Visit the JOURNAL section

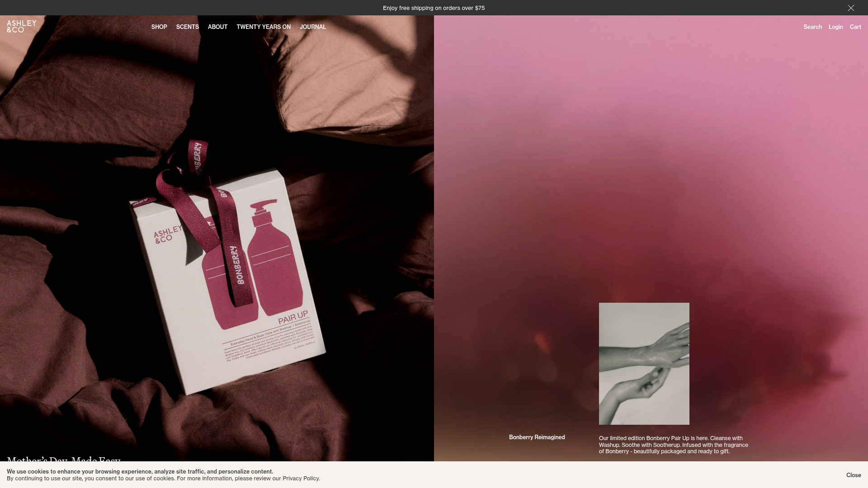click(312, 27)
